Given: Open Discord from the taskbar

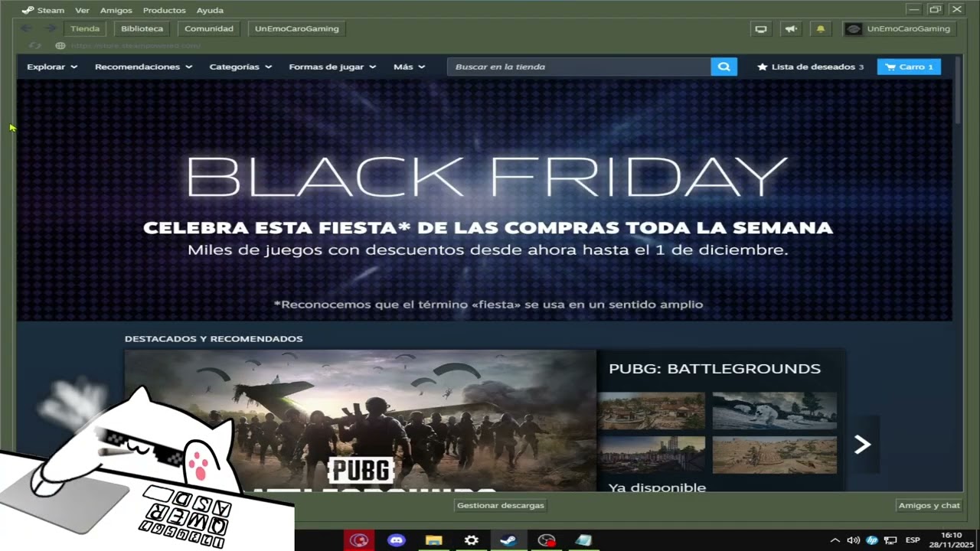Looking at the screenshot, I should [396, 540].
